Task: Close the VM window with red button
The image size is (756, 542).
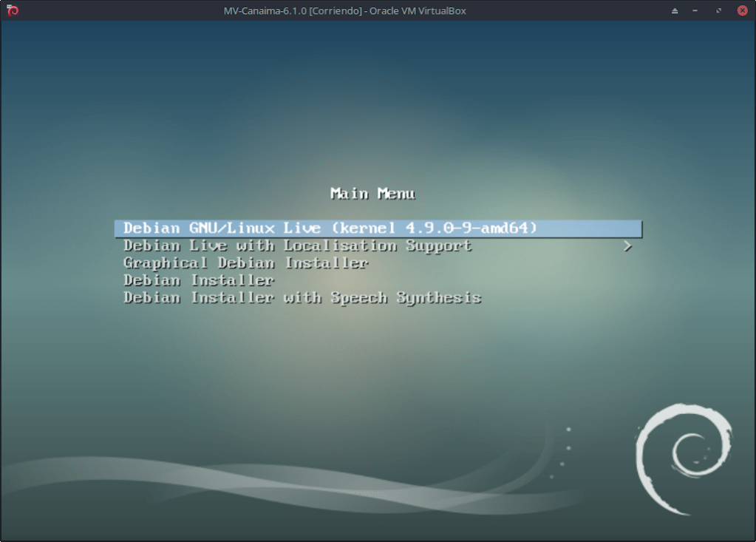Action: [x=742, y=10]
